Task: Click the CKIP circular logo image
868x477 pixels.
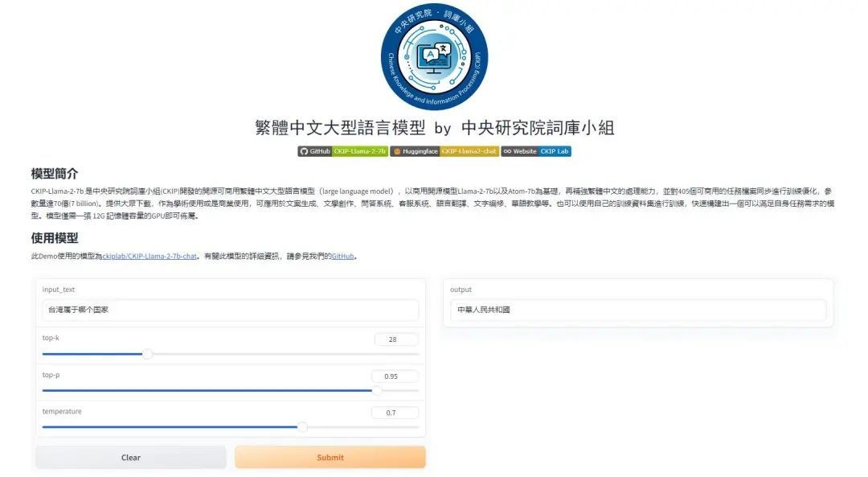Action: pyautogui.click(x=434, y=56)
